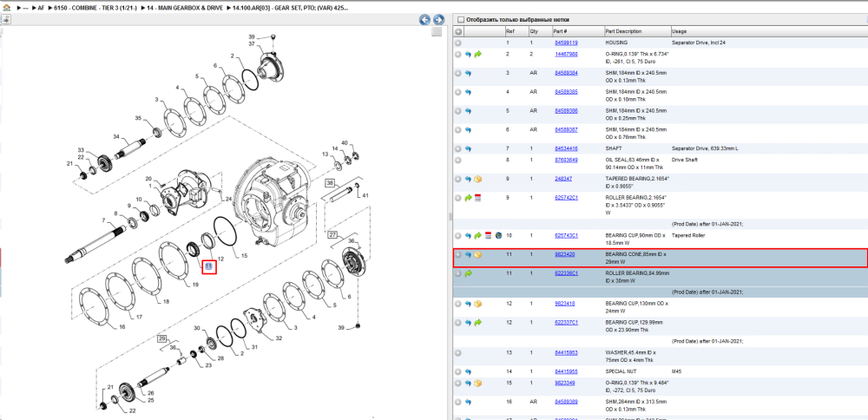Viewport: 868px width, 420px height.
Task: Select callout 34 in the diagram
Action: [116, 136]
